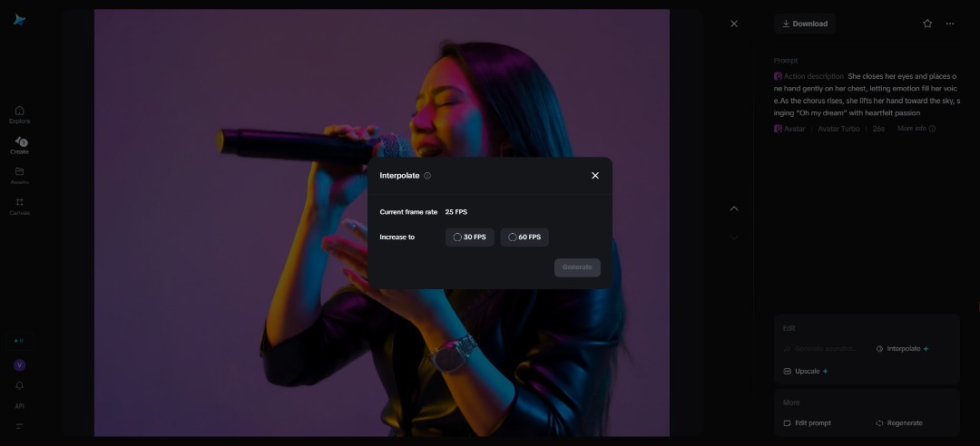Image resolution: width=980 pixels, height=446 pixels.
Task: Click the app logo in top-left corner
Action: (x=19, y=20)
